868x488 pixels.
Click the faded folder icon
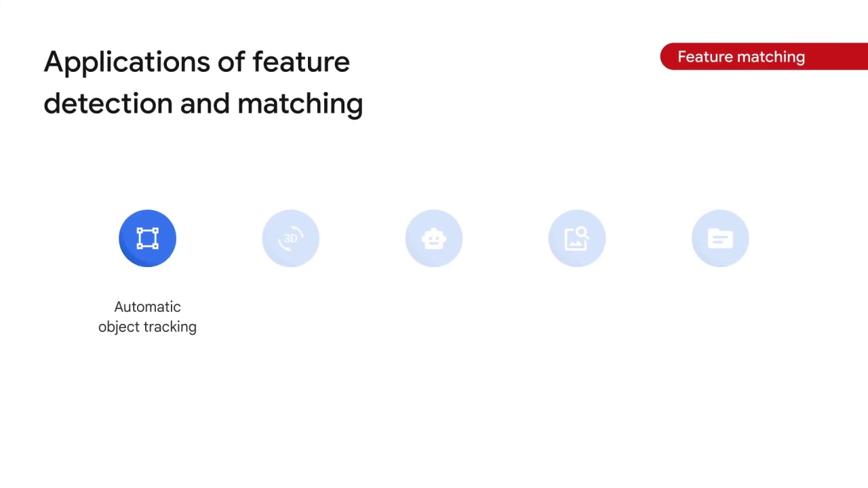(x=720, y=238)
